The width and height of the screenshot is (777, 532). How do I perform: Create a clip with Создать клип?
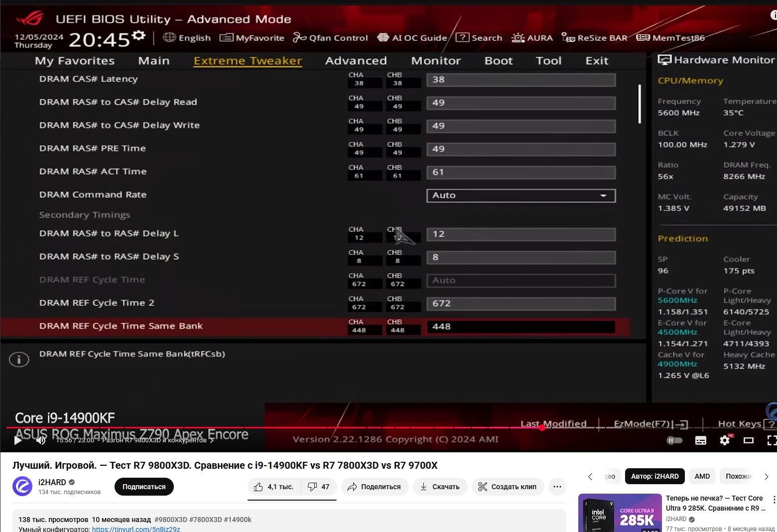tap(508, 487)
